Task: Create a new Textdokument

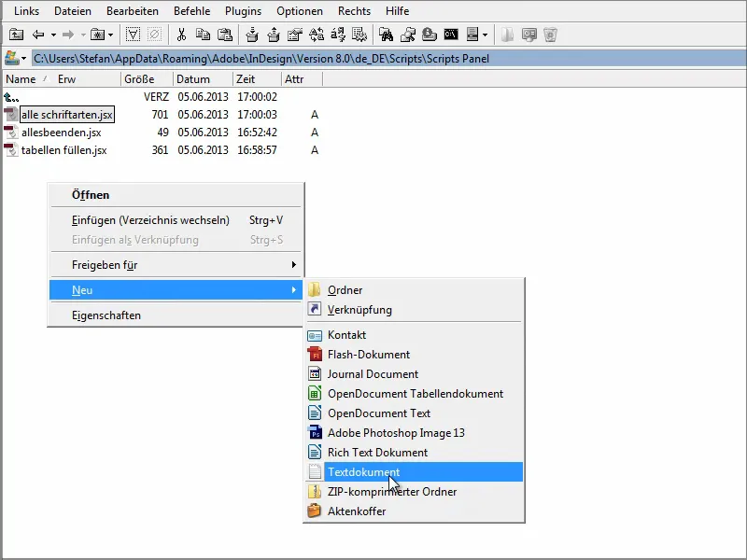Action: click(414, 472)
